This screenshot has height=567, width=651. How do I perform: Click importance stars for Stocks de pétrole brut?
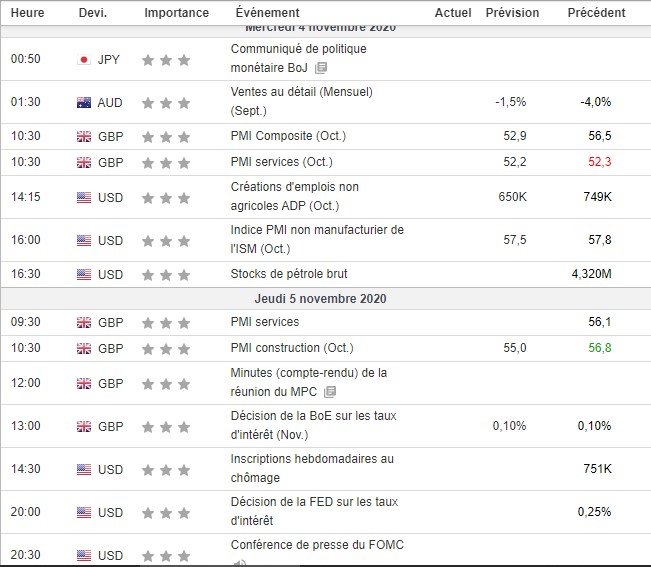coord(165,274)
